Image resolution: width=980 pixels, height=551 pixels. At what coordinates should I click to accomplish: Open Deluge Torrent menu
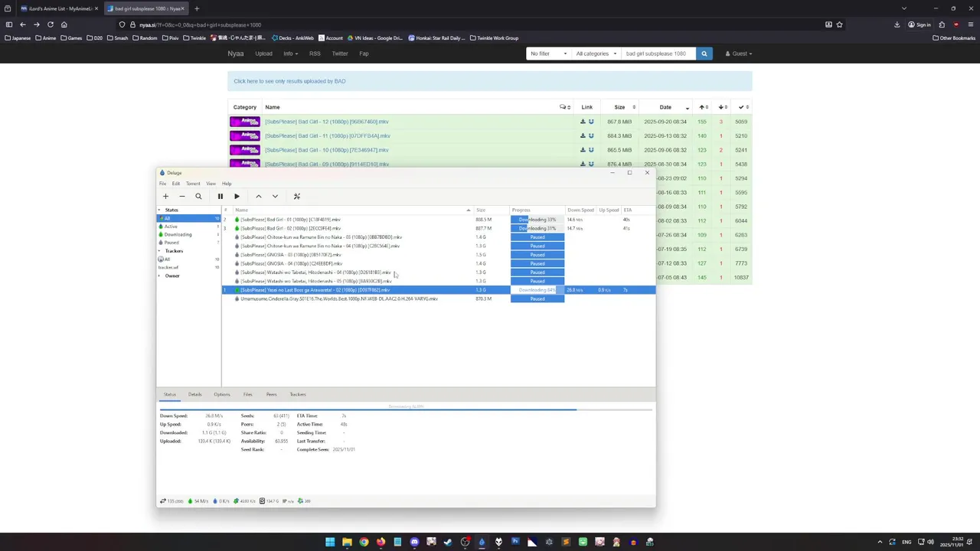click(x=193, y=184)
